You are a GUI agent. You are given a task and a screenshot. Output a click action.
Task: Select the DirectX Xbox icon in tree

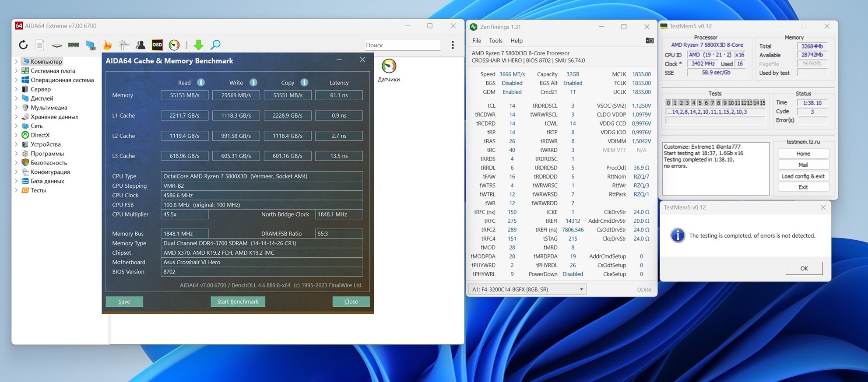(25, 135)
